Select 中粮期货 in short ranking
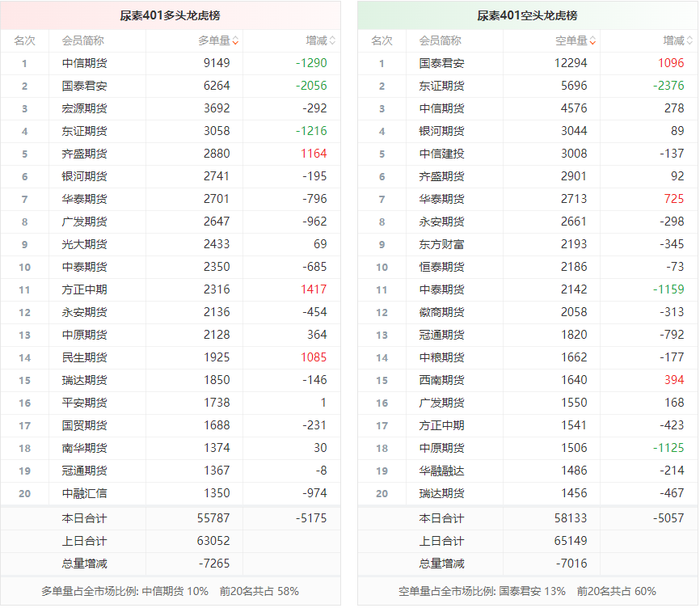Image resolution: width=700 pixels, height=608 pixels. pyautogui.click(x=441, y=357)
